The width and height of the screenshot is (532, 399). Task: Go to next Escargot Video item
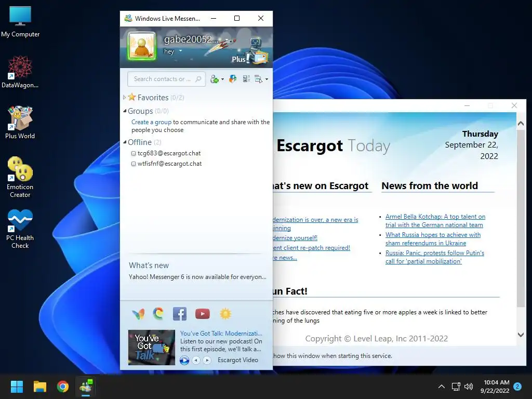click(x=207, y=360)
